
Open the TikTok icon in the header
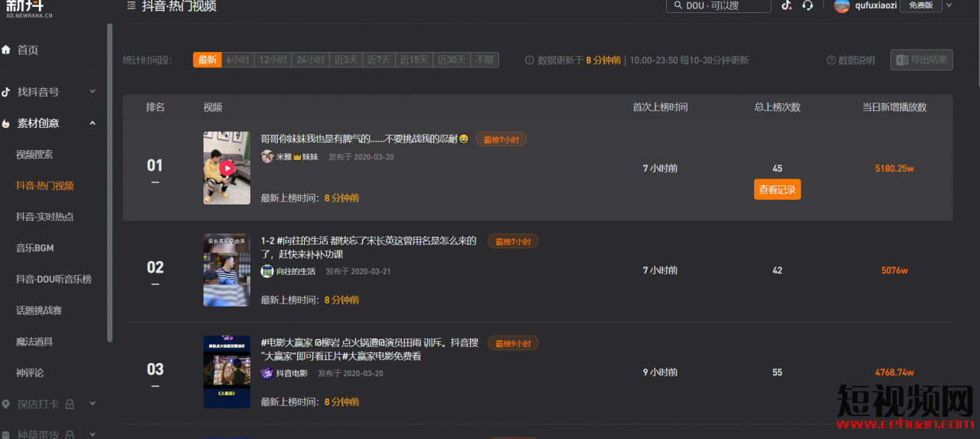click(x=786, y=5)
